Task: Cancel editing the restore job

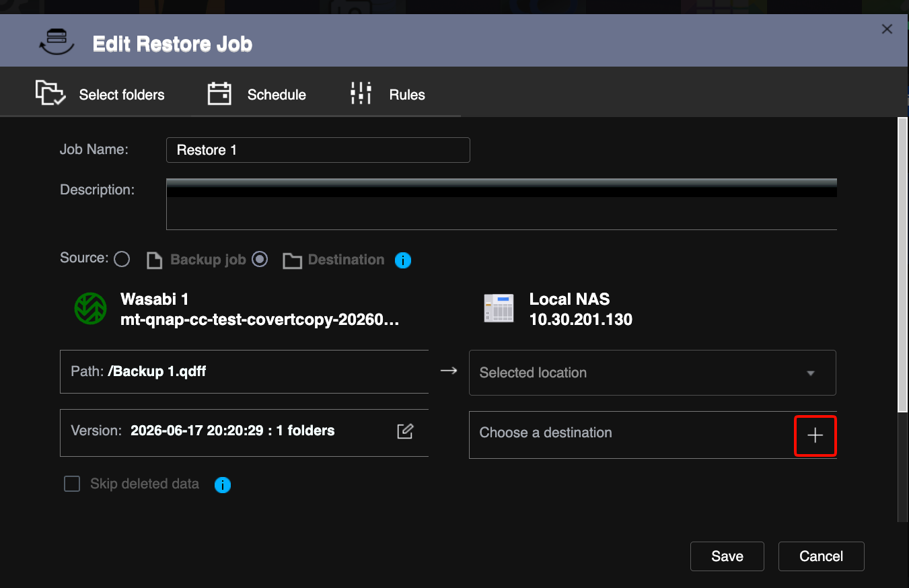Action: (822, 556)
